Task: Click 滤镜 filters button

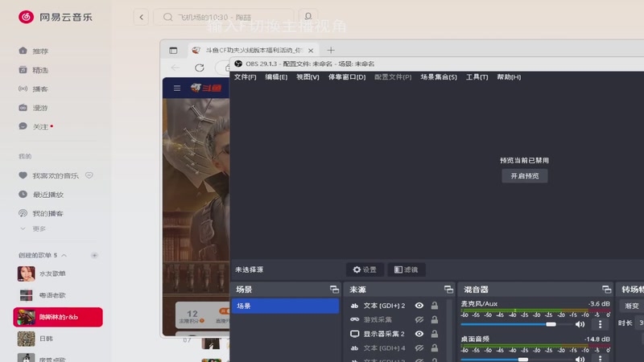Action: pos(407,269)
